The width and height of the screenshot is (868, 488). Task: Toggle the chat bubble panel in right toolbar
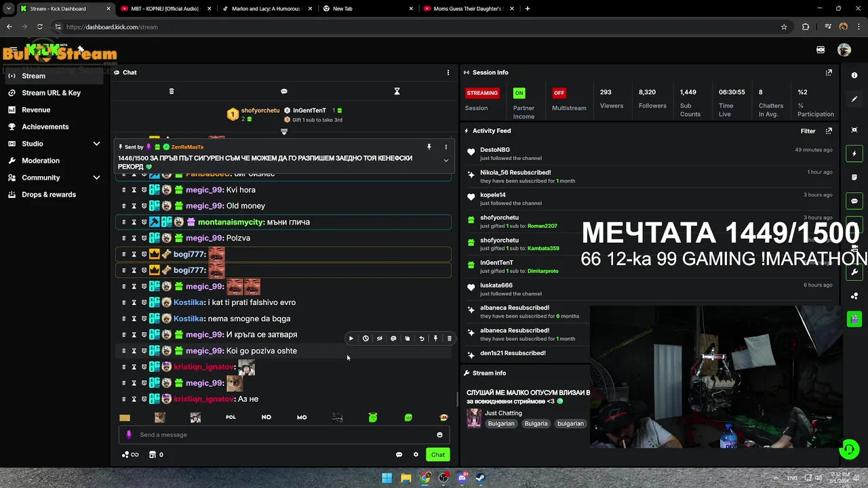[854, 201]
